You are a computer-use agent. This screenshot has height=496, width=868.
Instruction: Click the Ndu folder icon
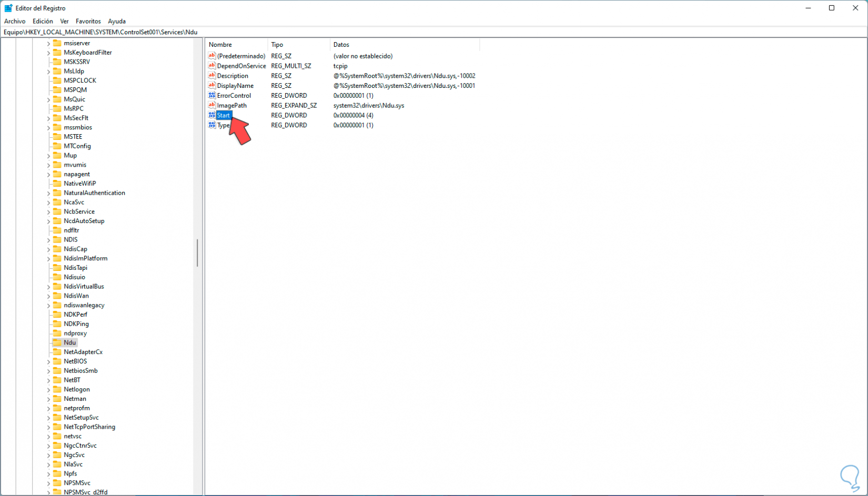click(57, 342)
